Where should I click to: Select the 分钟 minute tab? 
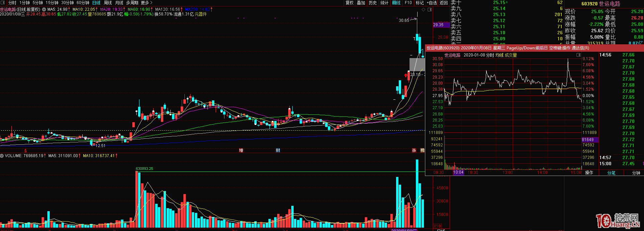[636, 173]
